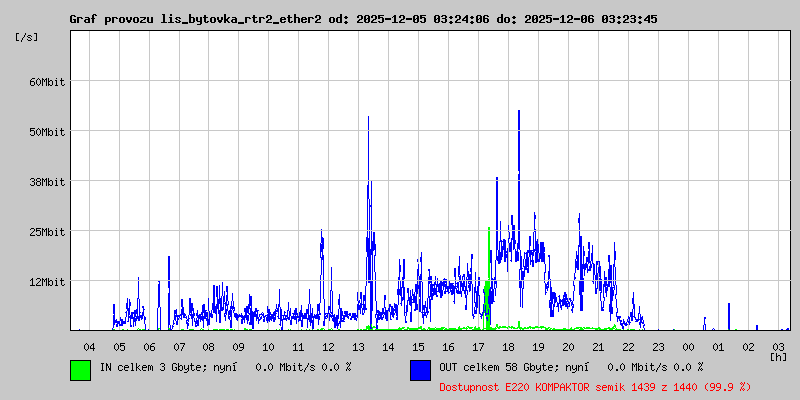Image resolution: width=800 pixels, height=400 pixels.
Task: Select the graph title 'Graf provozu lis_bytovka_rtr2_ether2'
Action: click(x=195, y=19)
